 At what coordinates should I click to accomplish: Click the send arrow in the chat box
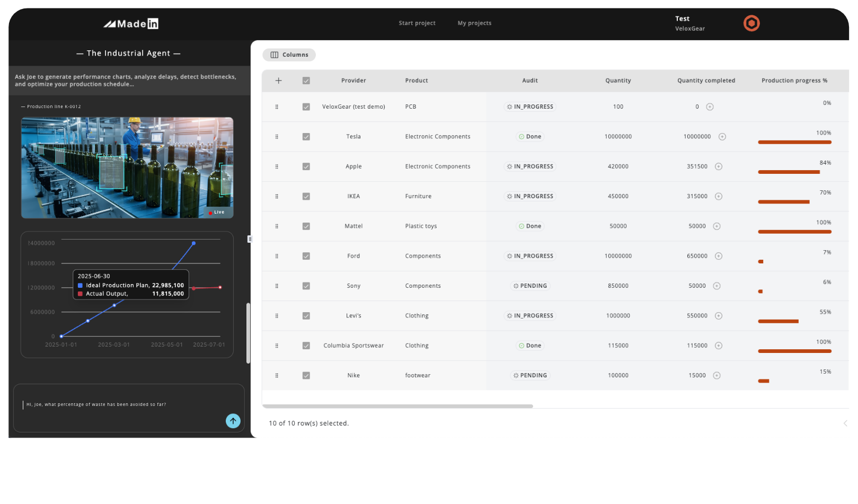coord(233,421)
